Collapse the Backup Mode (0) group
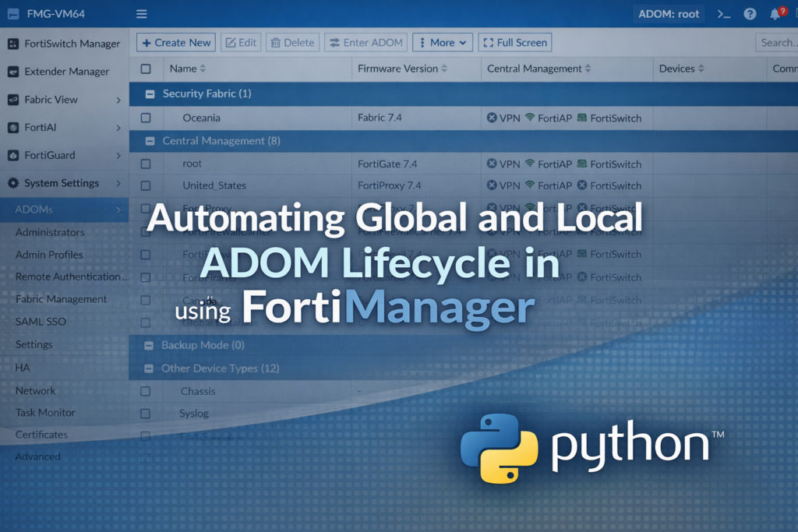 point(149,345)
